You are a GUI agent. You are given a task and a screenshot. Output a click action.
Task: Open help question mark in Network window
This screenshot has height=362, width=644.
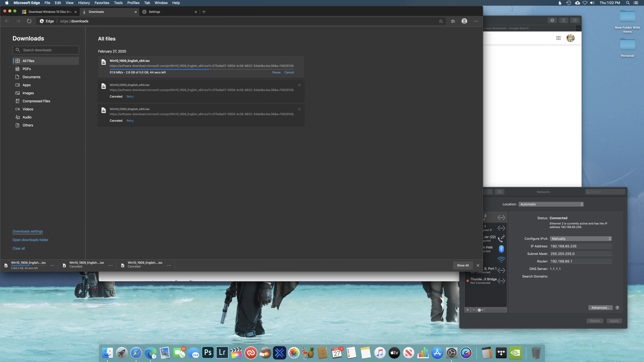[617, 308]
